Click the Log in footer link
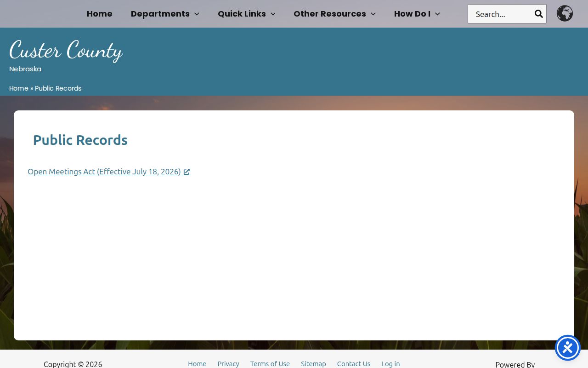 click(390, 364)
